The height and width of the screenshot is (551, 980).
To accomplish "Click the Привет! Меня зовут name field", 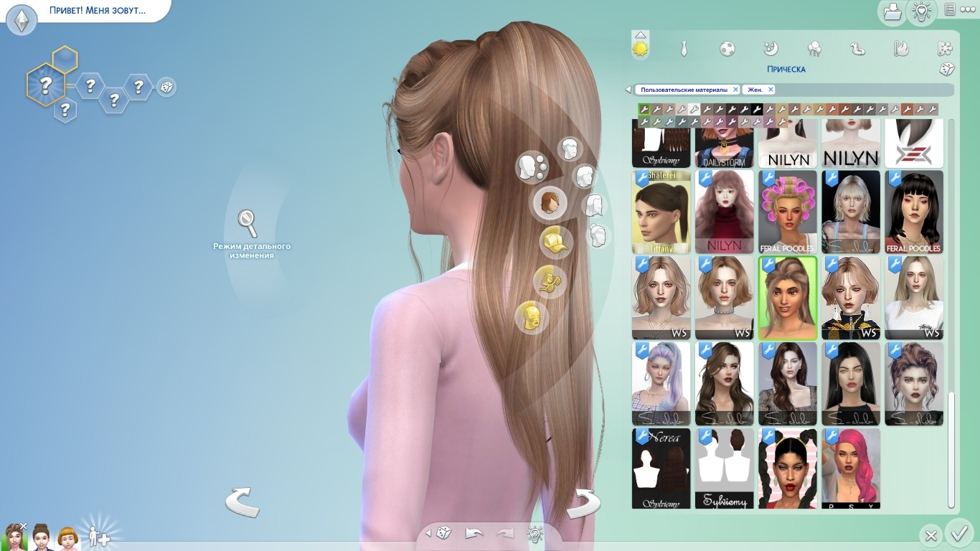I will pyautogui.click(x=97, y=11).
